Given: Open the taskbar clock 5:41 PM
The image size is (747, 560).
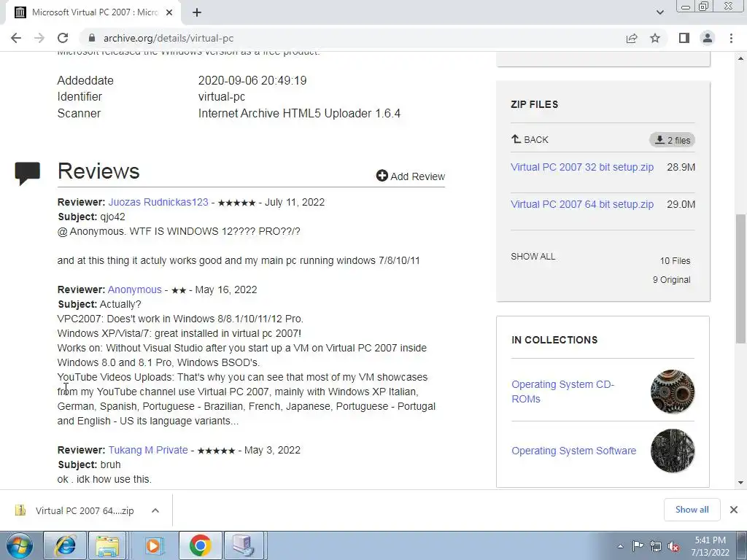Looking at the screenshot, I should pyautogui.click(x=710, y=546).
